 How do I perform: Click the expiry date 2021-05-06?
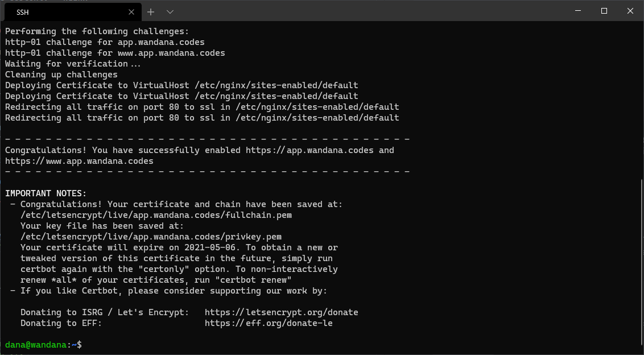coord(209,248)
